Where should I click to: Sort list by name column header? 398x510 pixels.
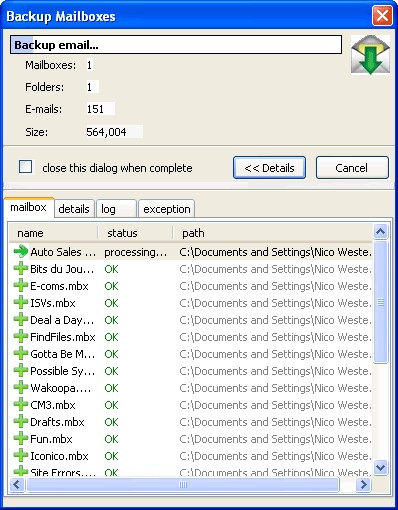tap(53, 233)
